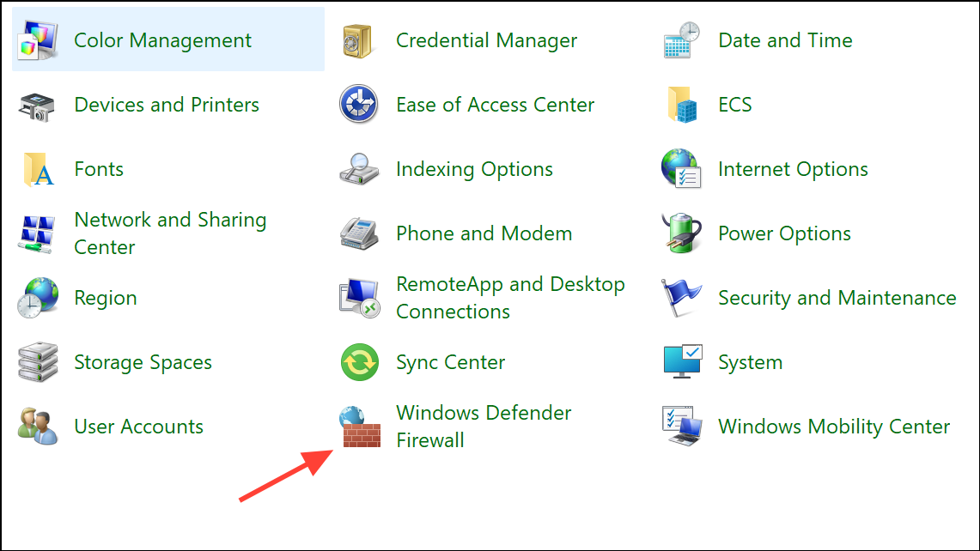Click the Security and Maintenance flag icon

pos(683,298)
